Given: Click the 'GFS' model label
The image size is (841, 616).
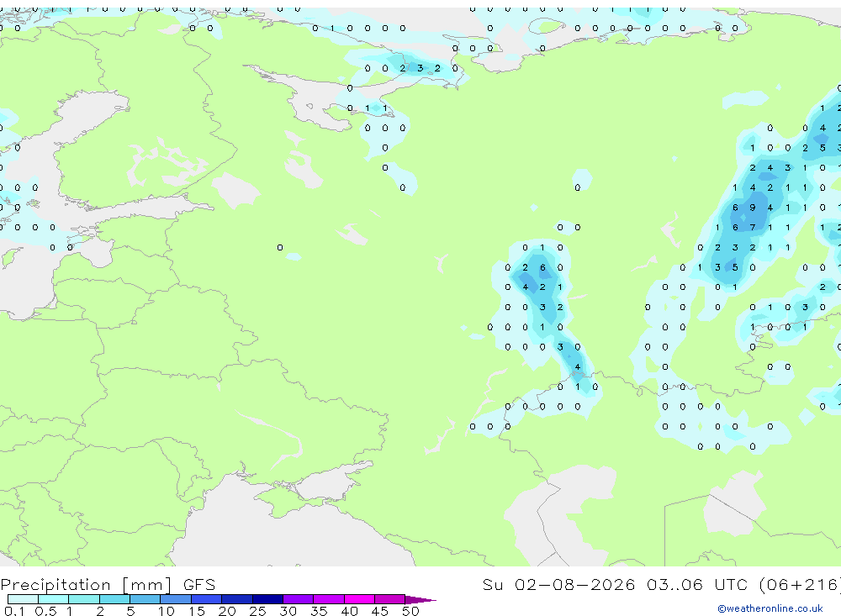Looking at the screenshot, I should coord(199,584).
